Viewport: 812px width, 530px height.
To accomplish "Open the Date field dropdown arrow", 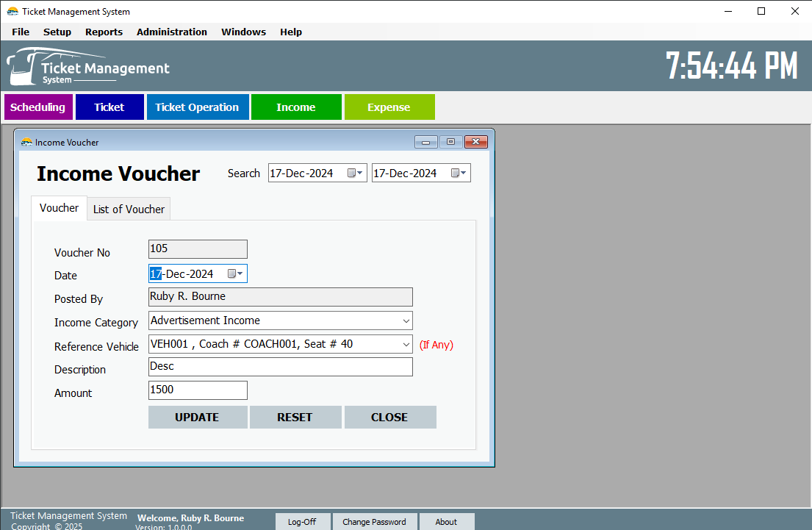I will click(x=240, y=273).
